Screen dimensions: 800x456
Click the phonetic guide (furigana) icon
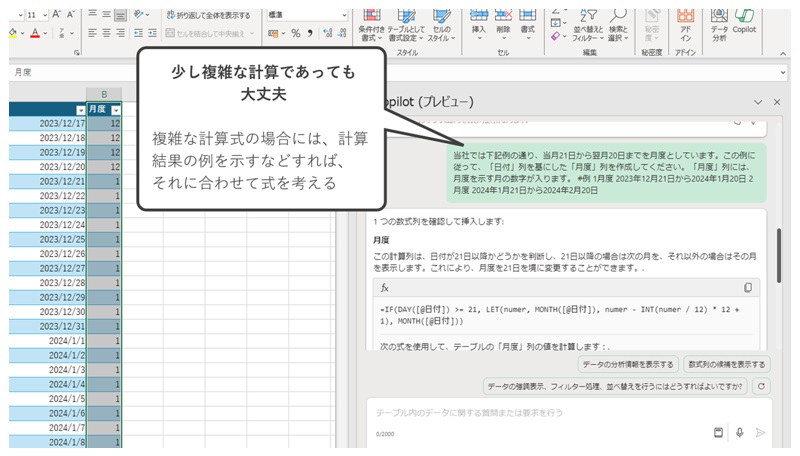coord(62,33)
